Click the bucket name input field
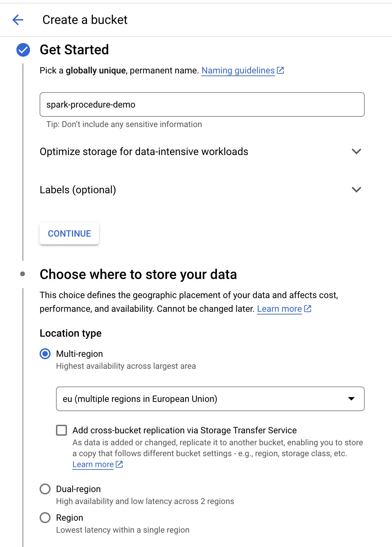This screenshot has width=392, height=547. pos(202,104)
